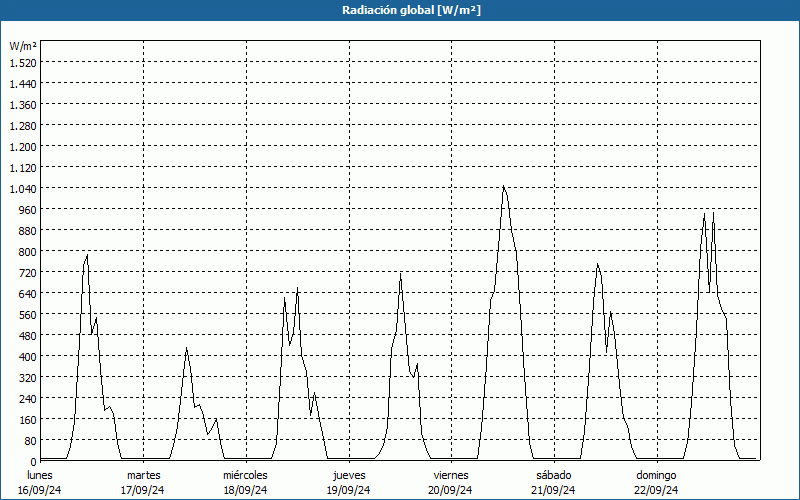Click the 22/09/24 date label
The height and width of the screenshot is (500, 800).
[x=656, y=490]
